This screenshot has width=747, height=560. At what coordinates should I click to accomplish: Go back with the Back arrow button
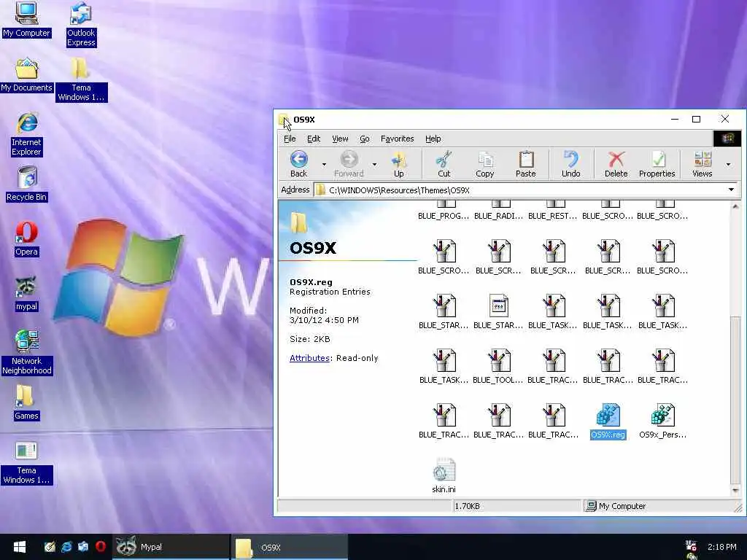click(298, 164)
